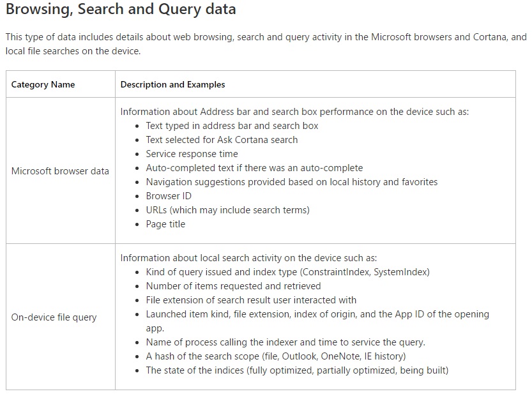This screenshot has height=394, width=532.
Task: Click 'Number of items requested and retrieved'
Action: pyautogui.click(x=233, y=286)
